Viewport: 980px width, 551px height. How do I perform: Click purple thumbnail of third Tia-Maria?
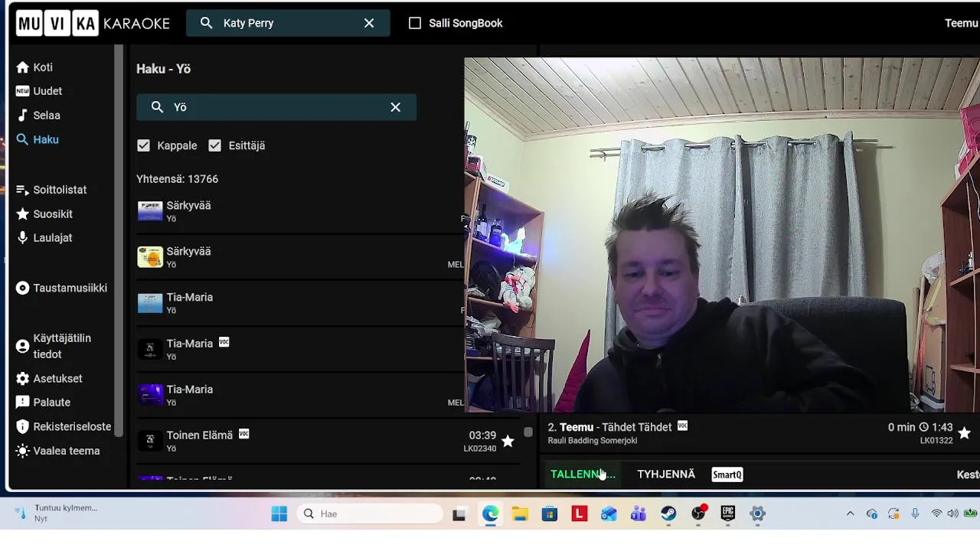click(150, 395)
